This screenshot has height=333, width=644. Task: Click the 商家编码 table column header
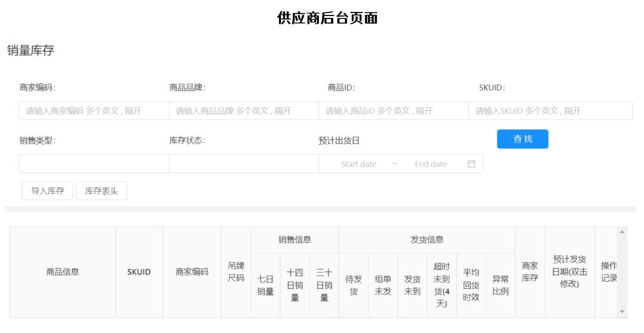192,272
